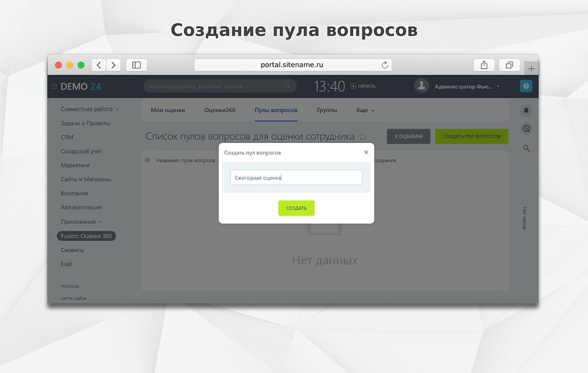The height and width of the screenshot is (373, 588).
Task: Open the Группы tab
Action: [x=327, y=110]
